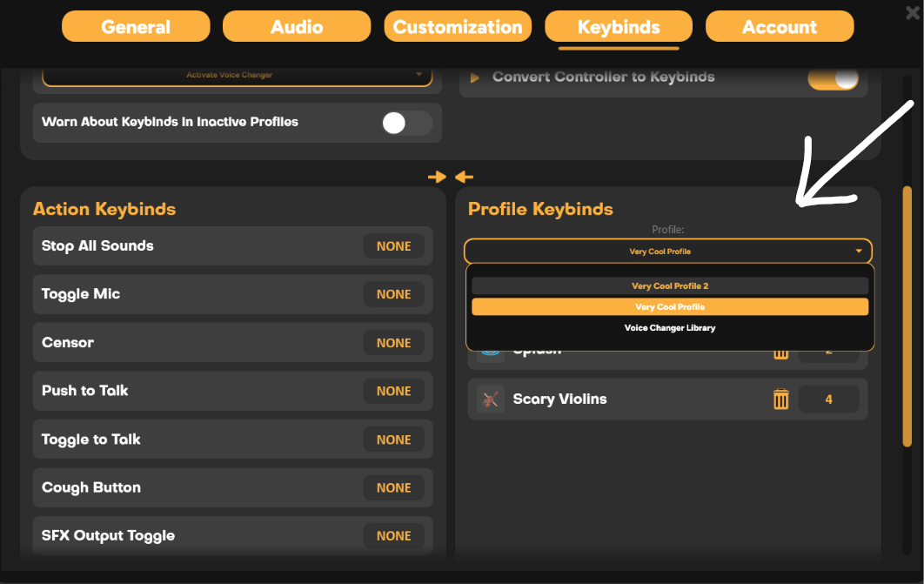Set keybind for Stop All Sounds
This screenshot has height=584, width=924.
393,246
